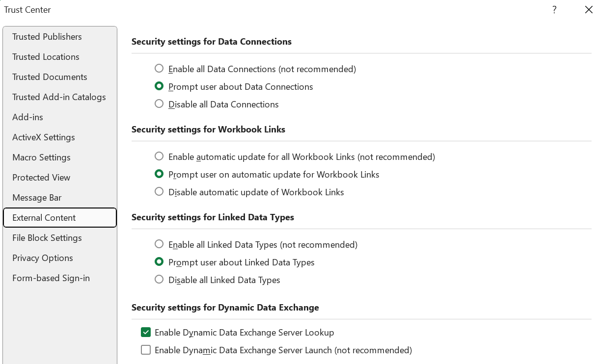Select Disable all Linked Data Types

[159, 280]
